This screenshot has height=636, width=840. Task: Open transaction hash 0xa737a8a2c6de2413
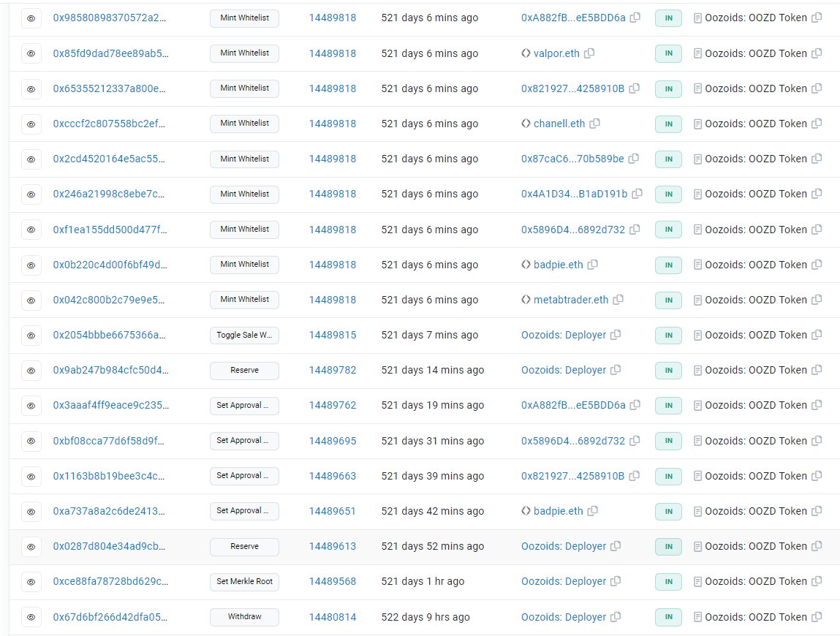pos(109,512)
